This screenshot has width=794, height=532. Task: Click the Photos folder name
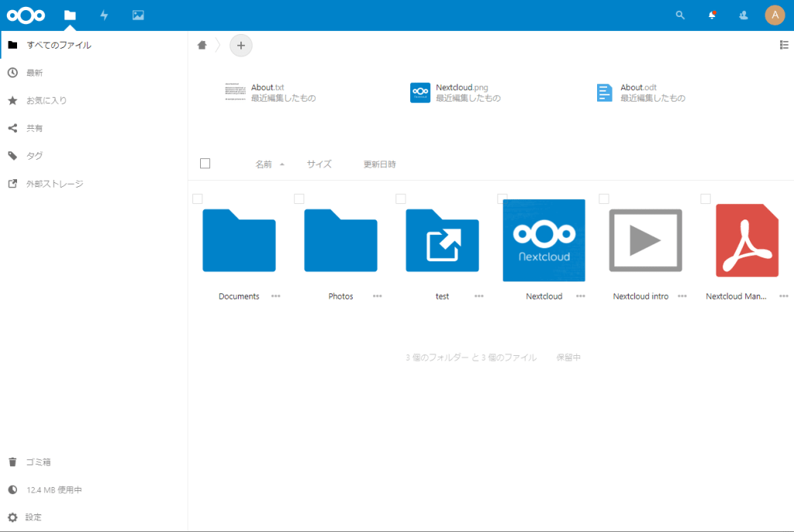(341, 296)
